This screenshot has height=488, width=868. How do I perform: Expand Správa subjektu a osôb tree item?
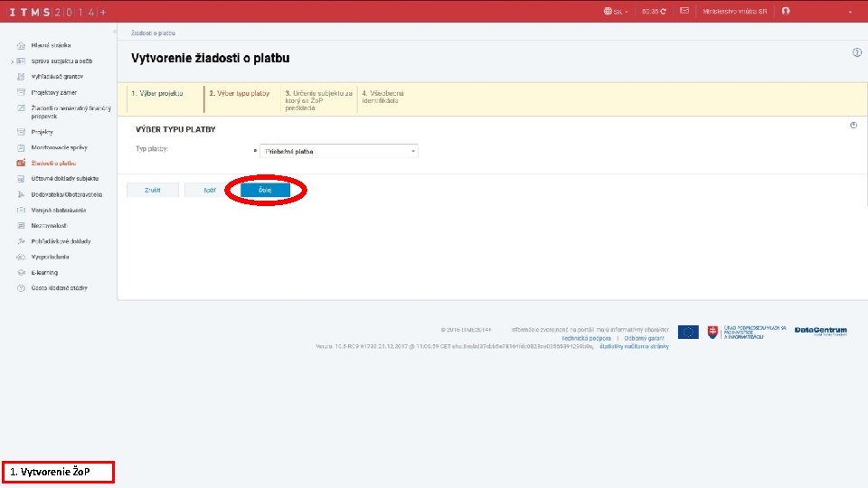click(12, 61)
